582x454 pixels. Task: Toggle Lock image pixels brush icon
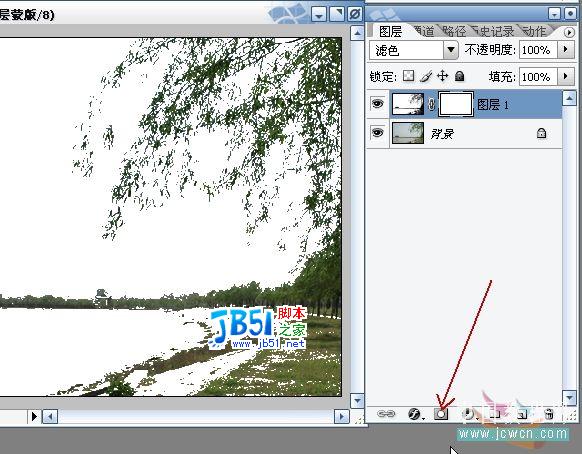(426, 76)
